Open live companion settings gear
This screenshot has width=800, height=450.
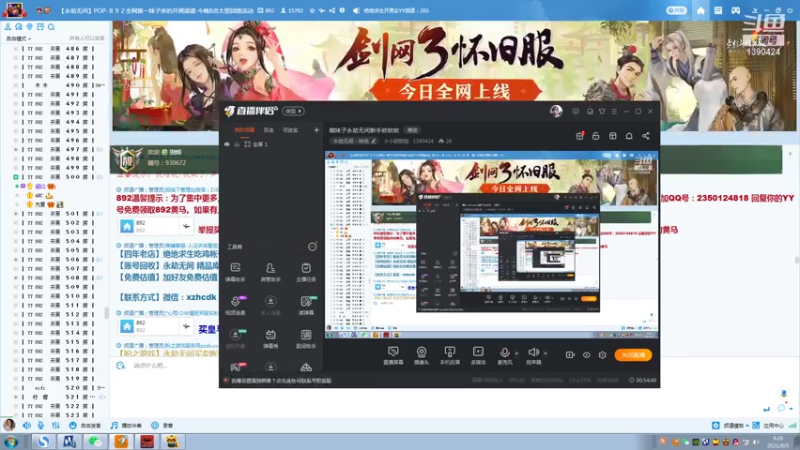(603, 355)
